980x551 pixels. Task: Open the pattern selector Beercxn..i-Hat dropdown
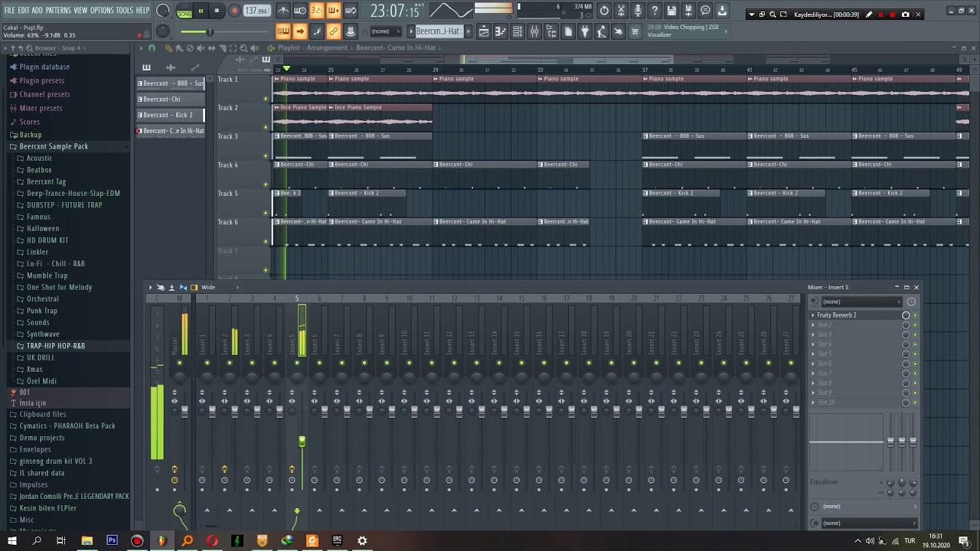(437, 31)
